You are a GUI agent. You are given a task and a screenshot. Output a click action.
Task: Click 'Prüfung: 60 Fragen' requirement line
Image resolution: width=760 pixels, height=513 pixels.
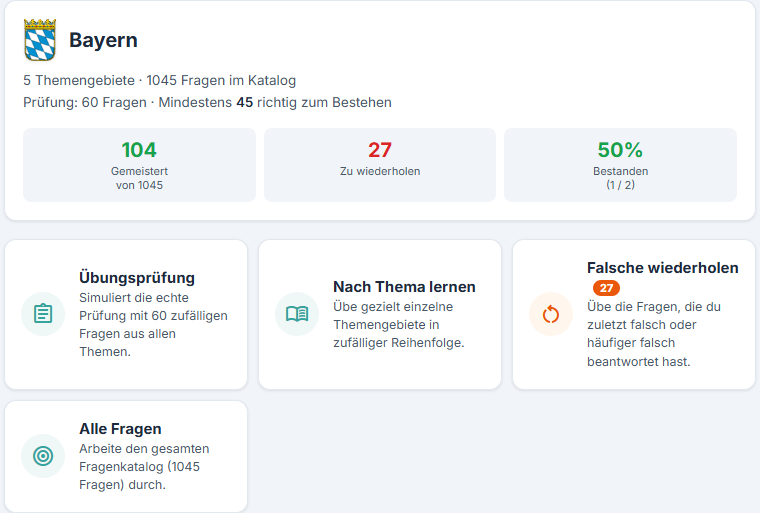[207, 103]
